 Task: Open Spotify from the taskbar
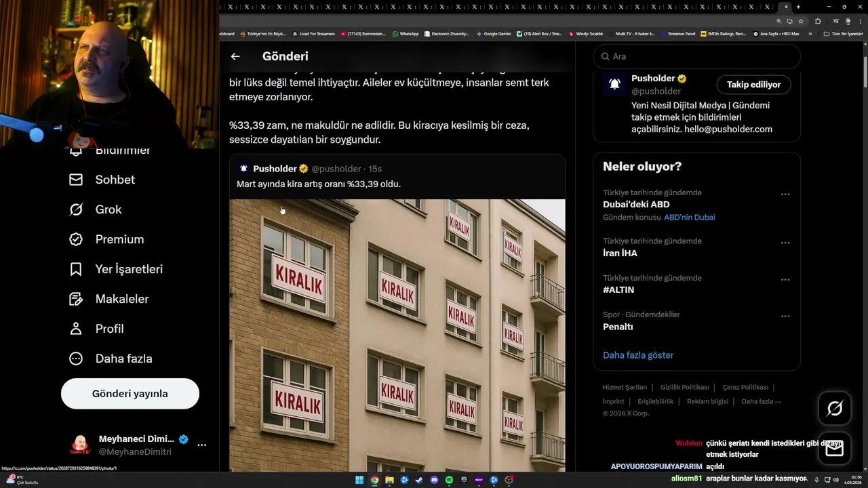[x=449, y=480]
